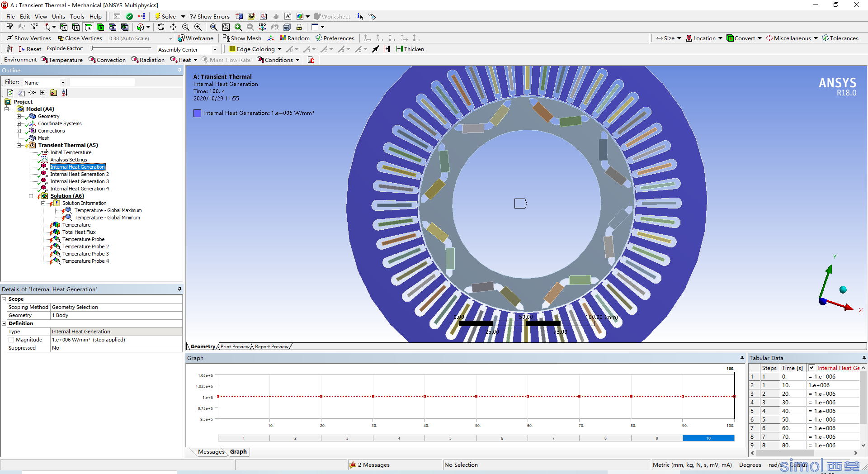Open the Heat load dropdown
The image size is (868, 474).
(x=195, y=60)
